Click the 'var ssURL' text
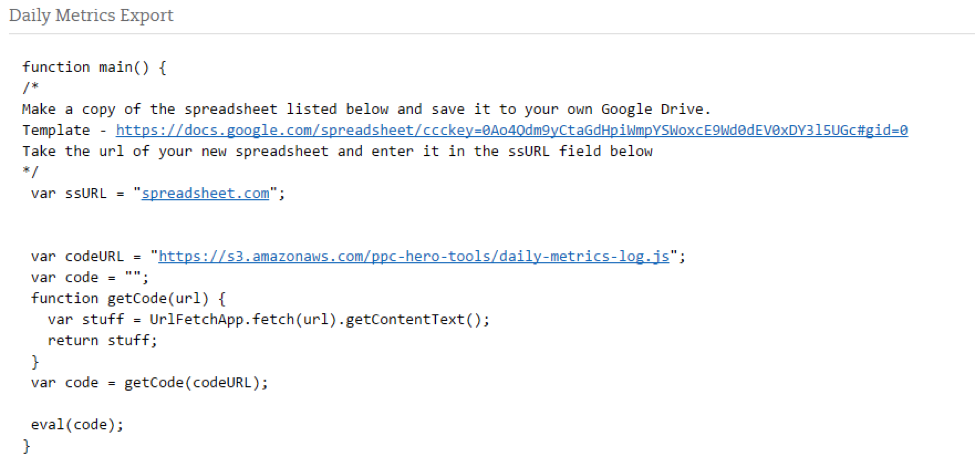975x469 pixels. (x=69, y=193)
